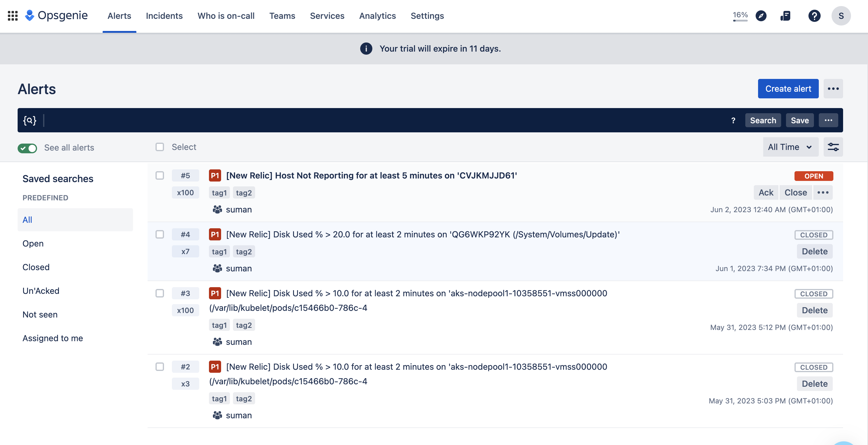This screenshot has height=445, width=868.
Task: Click the x7 count on alert #4
Action: 185,252
